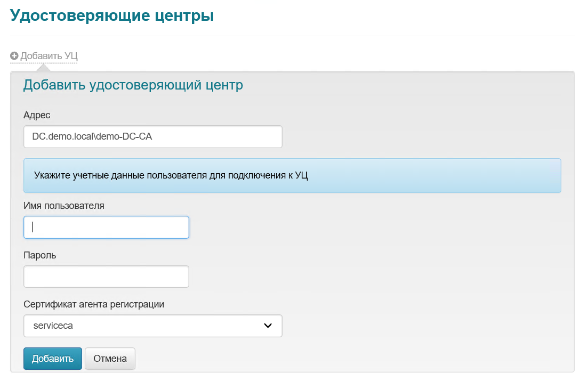Click the Удостоверяющие центры page title
The width and height of the screenshot is (588, 389).
112,15
